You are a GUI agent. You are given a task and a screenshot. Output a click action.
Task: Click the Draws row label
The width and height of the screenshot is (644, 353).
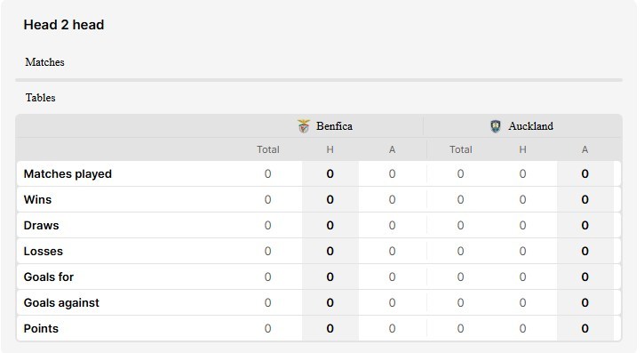(41, 226)
